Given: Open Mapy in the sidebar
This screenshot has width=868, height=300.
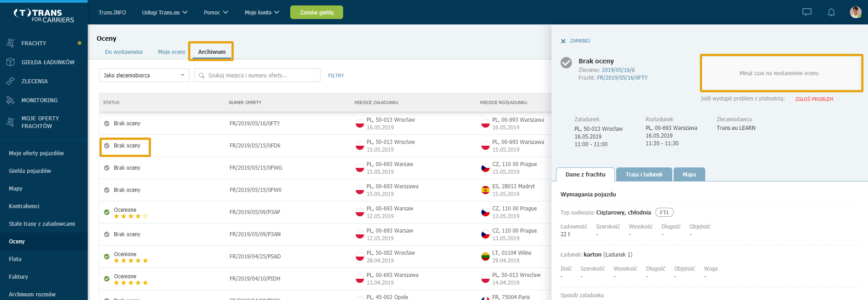Looking at the screenshot, I should 15,189.
